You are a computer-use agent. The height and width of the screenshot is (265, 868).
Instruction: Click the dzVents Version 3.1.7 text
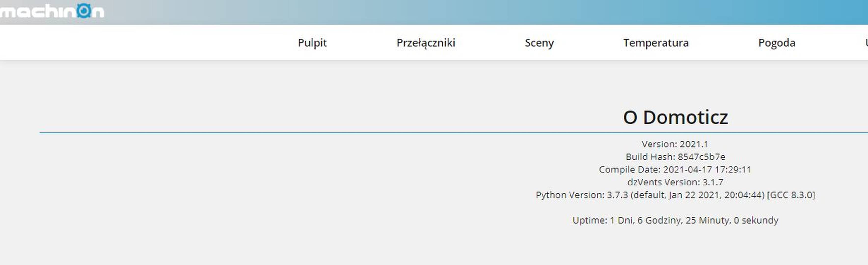675,182
